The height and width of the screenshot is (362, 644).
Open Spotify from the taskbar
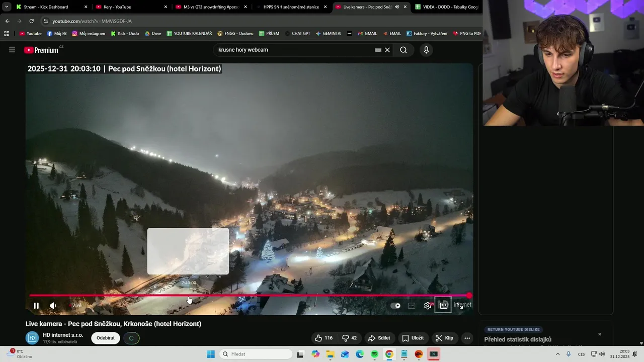click(x=374, y=354)
